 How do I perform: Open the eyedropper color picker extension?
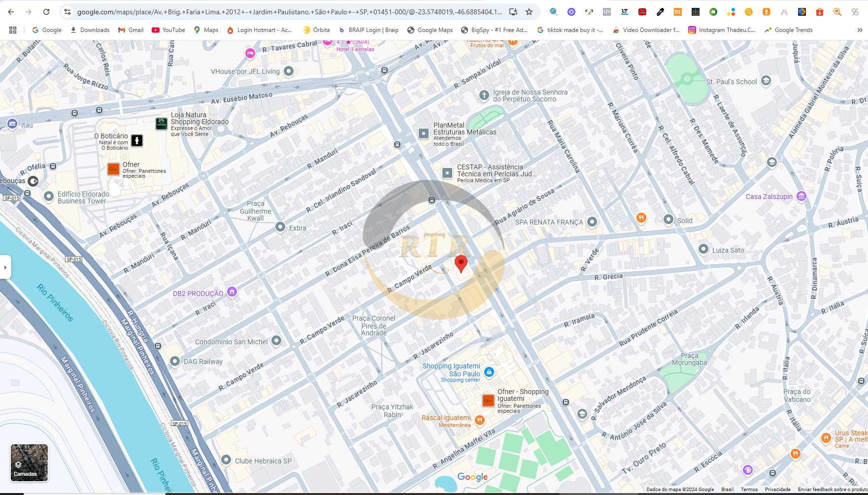pos(660,12)
